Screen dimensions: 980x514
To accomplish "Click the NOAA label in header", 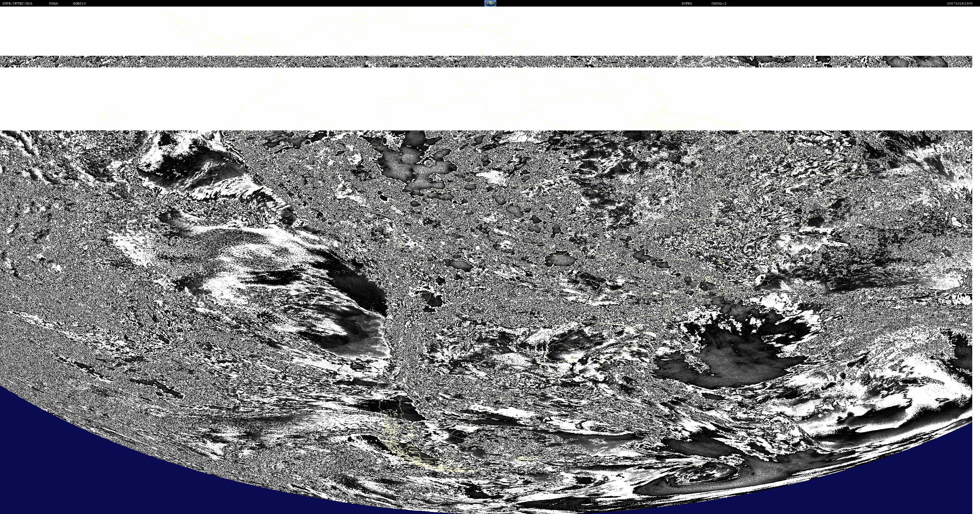I will pos(54,3).
